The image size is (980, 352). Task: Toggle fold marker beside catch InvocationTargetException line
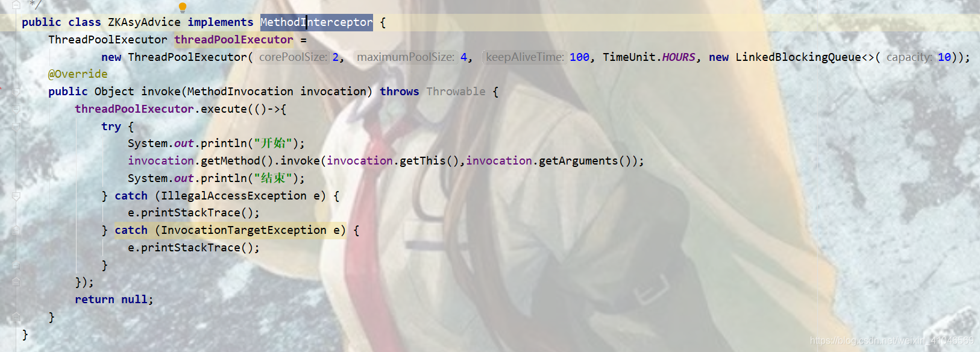tap(16, 230)
